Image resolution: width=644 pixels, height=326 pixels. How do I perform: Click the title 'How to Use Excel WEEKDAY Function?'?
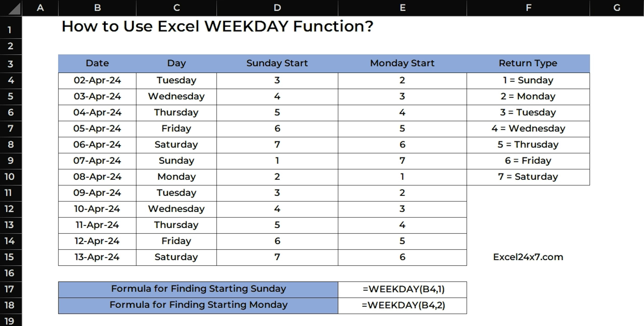tap(217, 26)
